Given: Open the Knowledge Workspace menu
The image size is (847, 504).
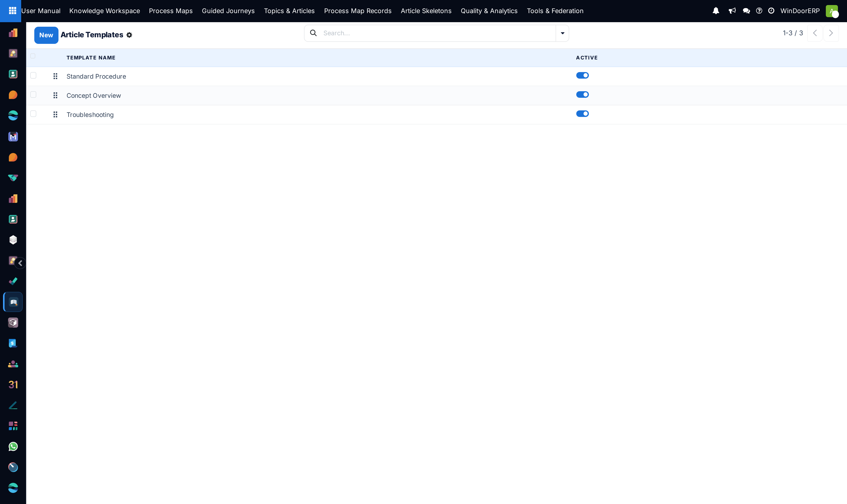Looking at the screenshot, I should tap(105, 11).
